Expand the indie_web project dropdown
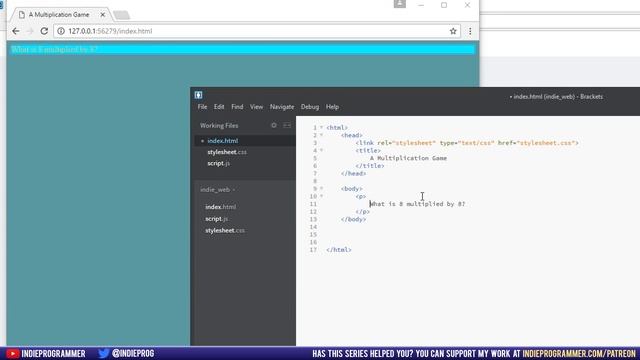This screenshot has width=640, height=360. (x=218, y=190)
